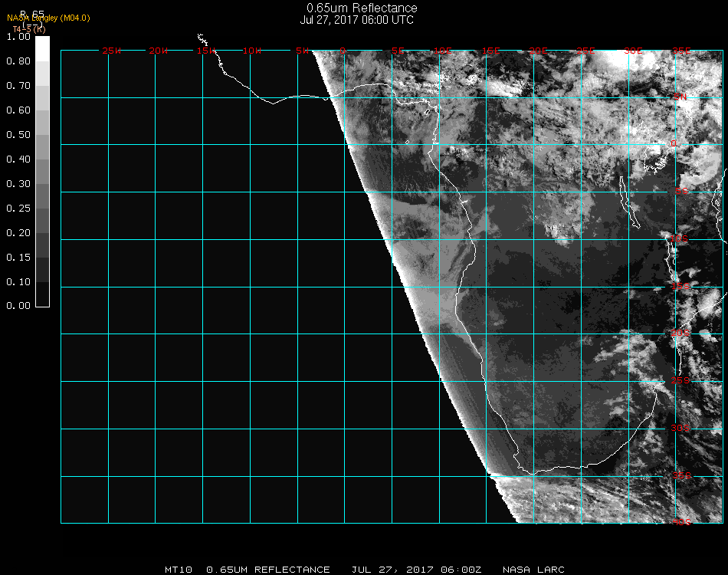The image size is (728, 575).
Task: Click the '0.65UM REFLECTANCE' footer text
Action: point(268,570)
